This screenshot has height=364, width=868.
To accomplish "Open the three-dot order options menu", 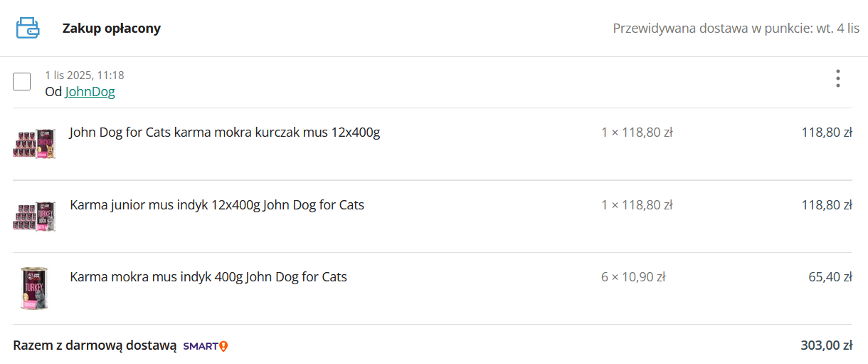I will (x=838, y=78).
